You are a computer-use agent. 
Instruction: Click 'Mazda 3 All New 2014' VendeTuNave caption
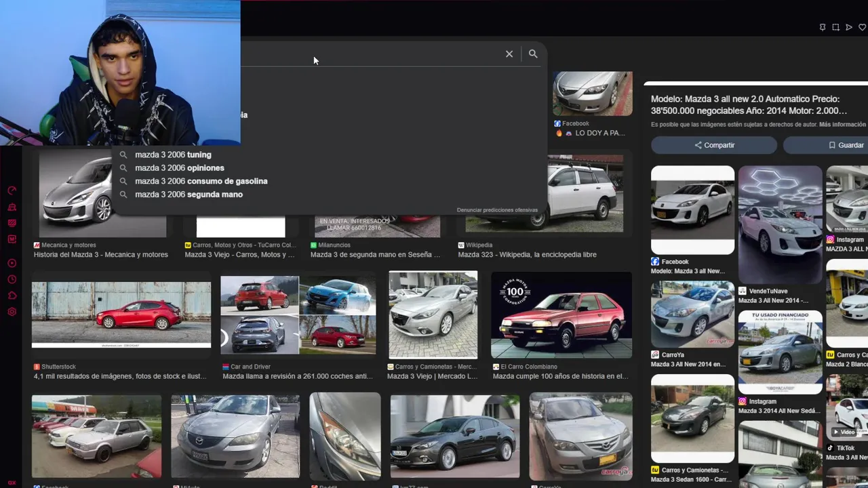pos(773,301)
